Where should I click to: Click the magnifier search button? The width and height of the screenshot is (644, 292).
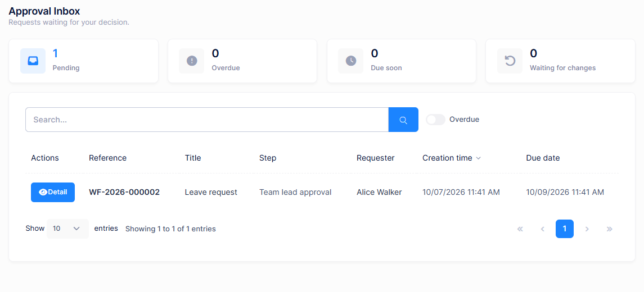coord(403,120)
